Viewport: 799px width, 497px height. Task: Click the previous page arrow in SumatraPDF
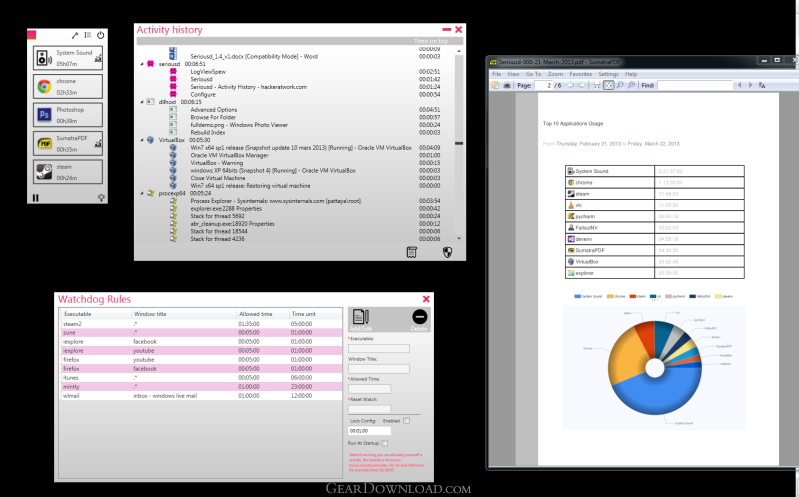point(570,85)
